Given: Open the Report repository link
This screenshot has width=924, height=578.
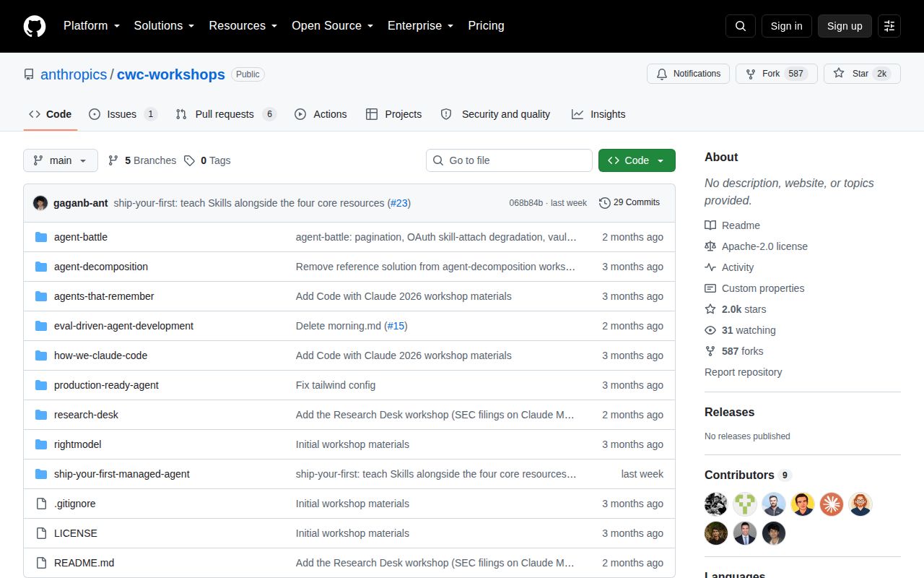Looking at the screenshot, I should click(743, 372).
